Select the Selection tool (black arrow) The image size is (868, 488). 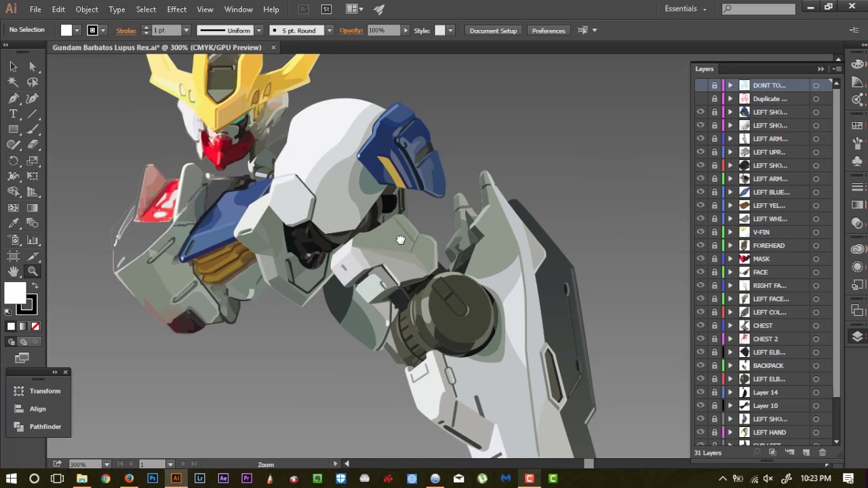13,66
